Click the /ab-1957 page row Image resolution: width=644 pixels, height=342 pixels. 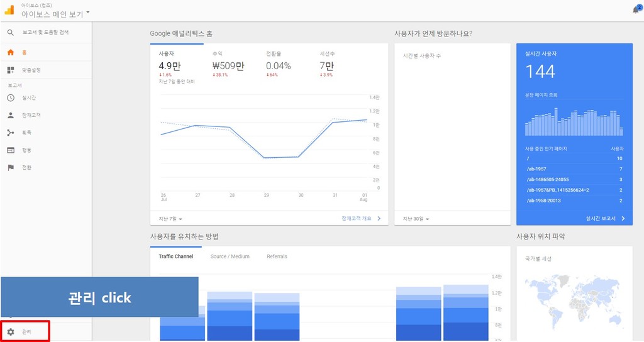pyautogui.click(x=574, y=168)
